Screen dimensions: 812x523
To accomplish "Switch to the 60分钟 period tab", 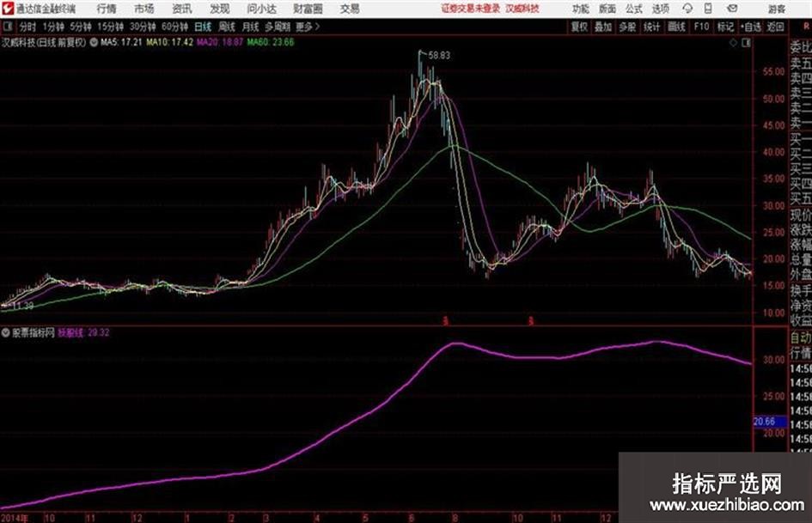I will pyautogui.click(x=174, y=27).
